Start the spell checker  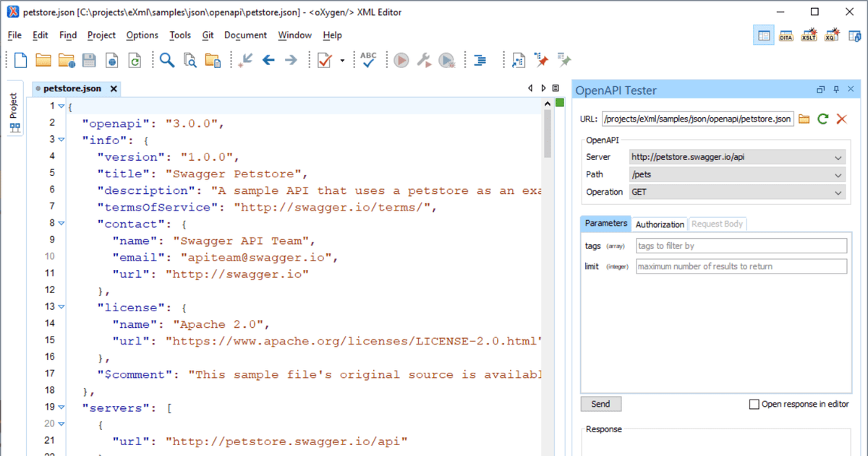[368, 60]
